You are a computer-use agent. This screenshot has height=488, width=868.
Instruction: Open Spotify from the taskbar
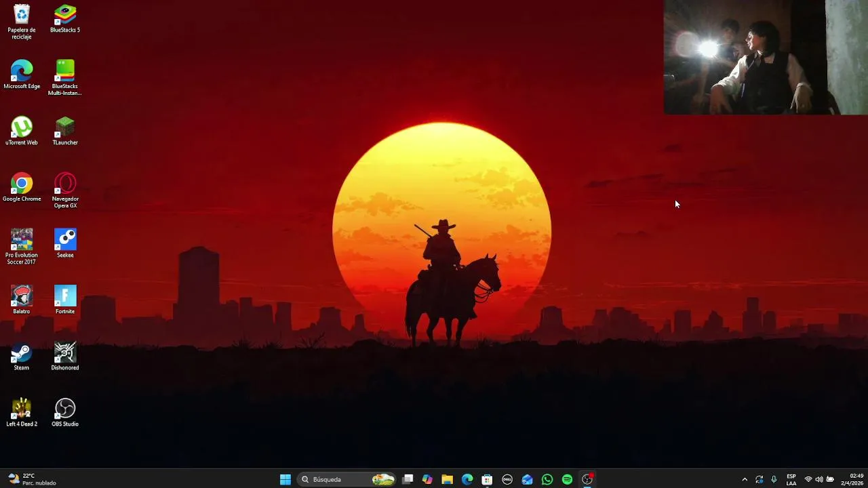[x=567, y=479]
